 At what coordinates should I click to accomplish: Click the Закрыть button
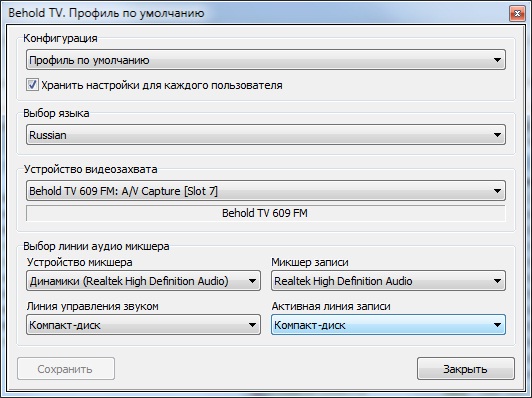(x=466, y=368)
